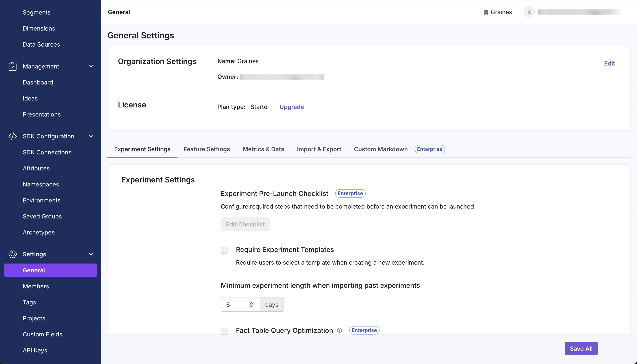Open SDK Connections page

(x=47, y=153)
